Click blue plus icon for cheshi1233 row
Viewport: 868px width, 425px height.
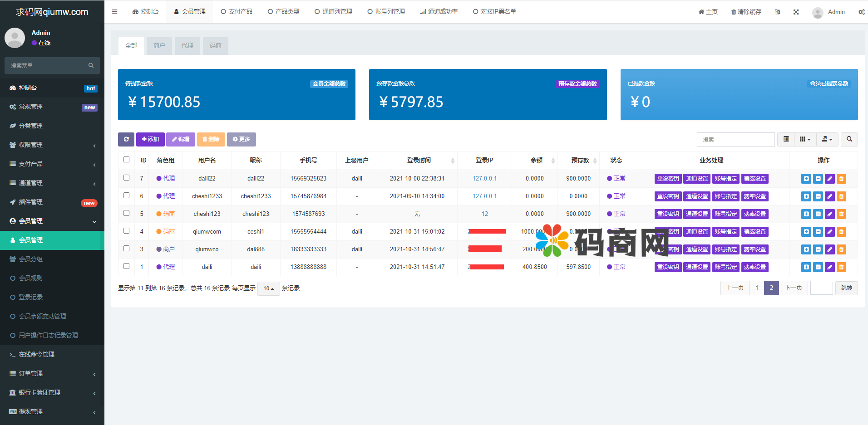[x=806, y=196]
